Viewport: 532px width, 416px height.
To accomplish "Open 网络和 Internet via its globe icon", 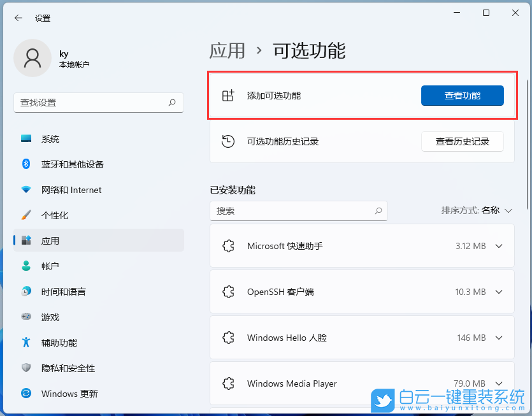I will pos(25,190).
